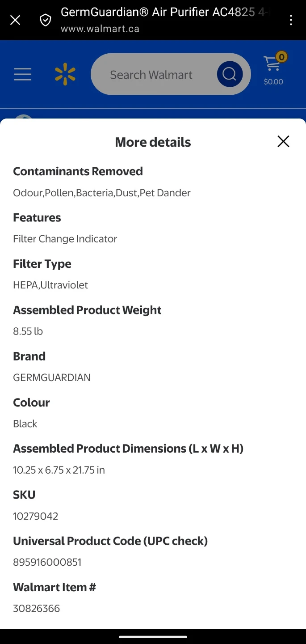Tap the GERMGUARDIAN brand value

52,377
